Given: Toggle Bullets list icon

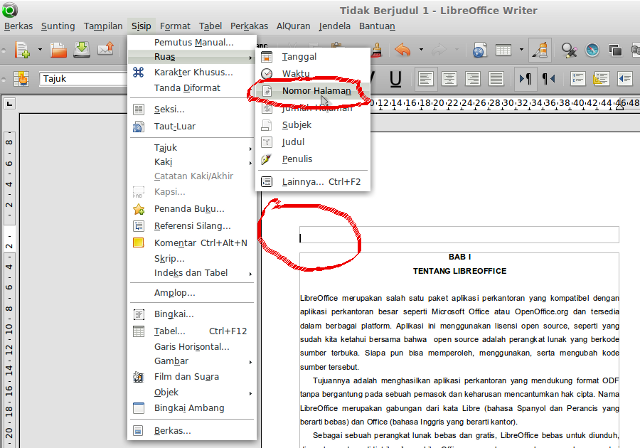Looking at the screenshot, I should [601, 78].
